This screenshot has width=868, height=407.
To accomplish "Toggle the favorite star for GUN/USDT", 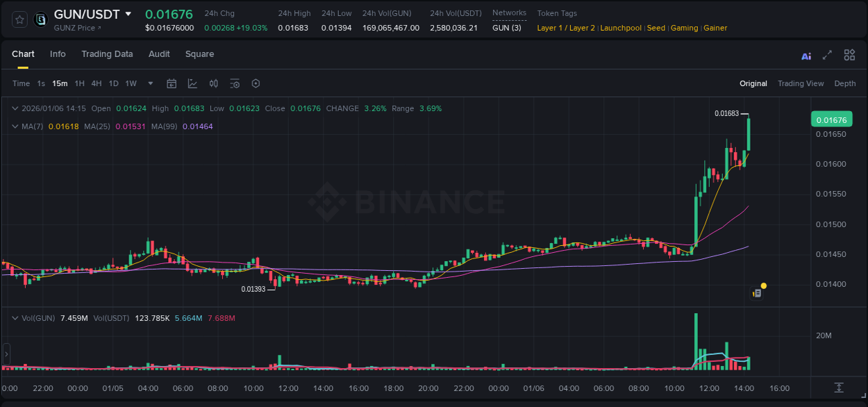I will [x=19, y=19].
